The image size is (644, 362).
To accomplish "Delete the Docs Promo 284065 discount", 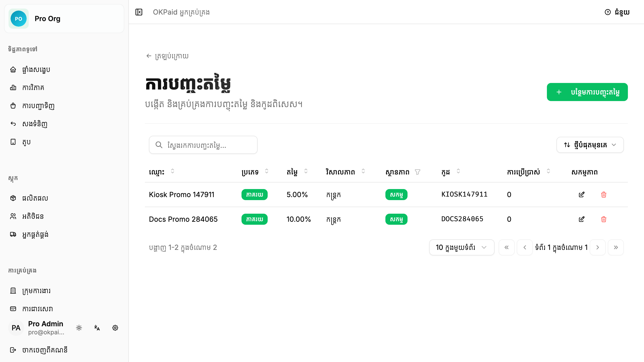I will click(604, 219).
